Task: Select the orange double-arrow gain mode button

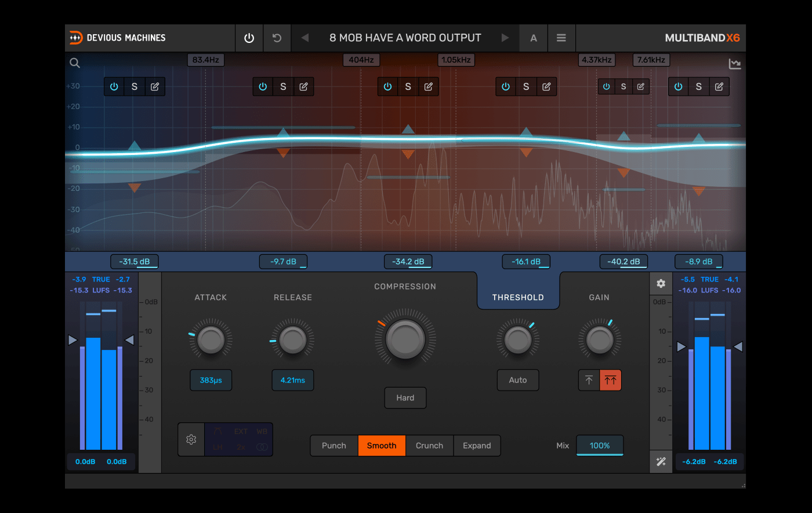Action: 610,380
